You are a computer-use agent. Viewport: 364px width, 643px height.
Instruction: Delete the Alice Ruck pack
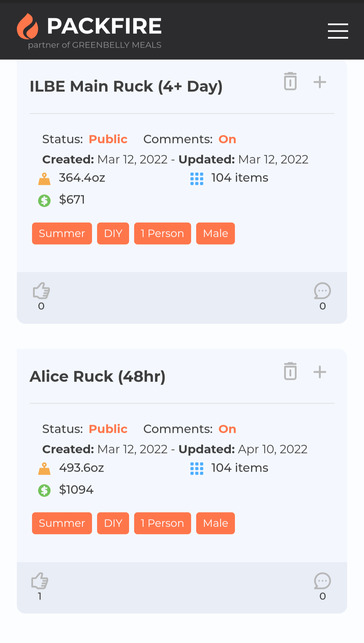pos(290,371)
